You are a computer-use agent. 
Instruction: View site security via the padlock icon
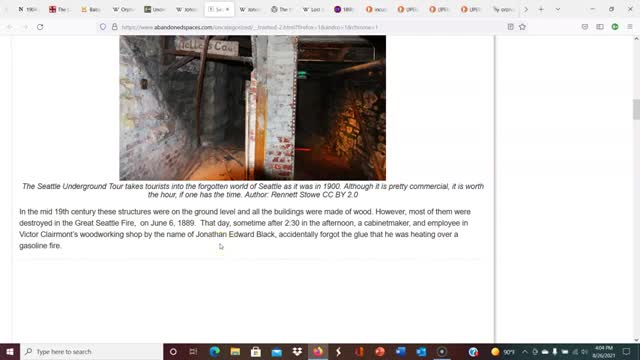tap(115, 27)
